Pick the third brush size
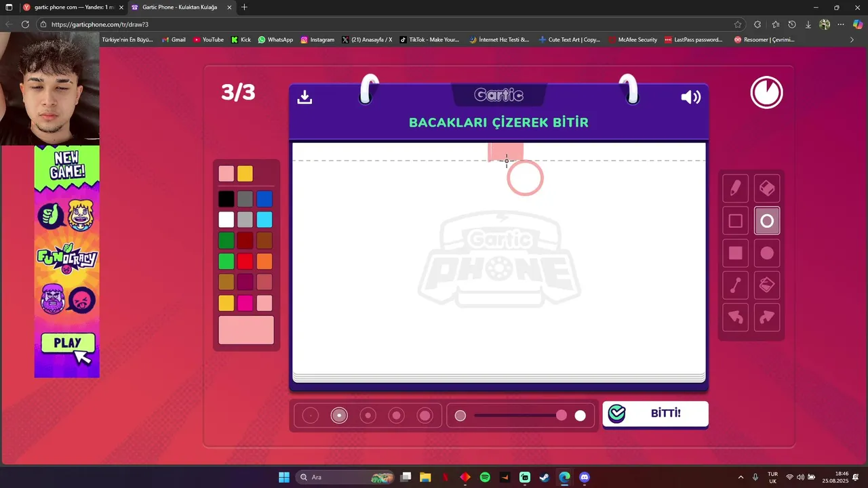868x488 pixels. 368,415
